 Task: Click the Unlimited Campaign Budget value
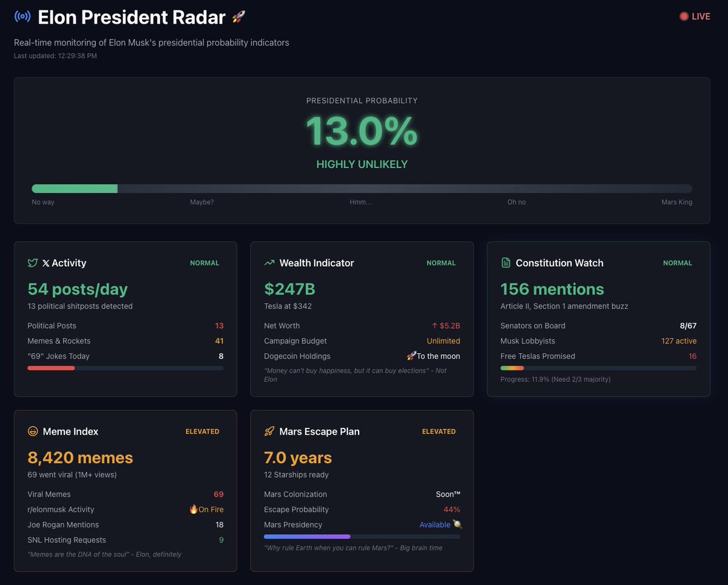coord(443,341)
